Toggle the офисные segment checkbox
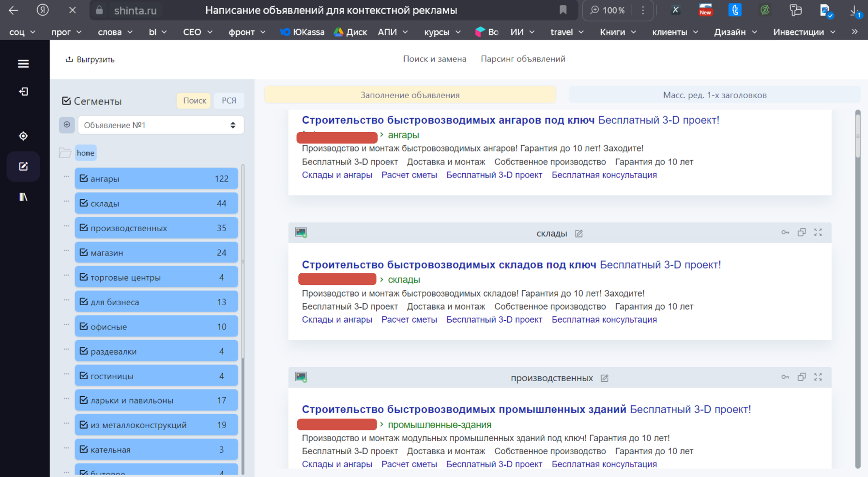The image size is (868, 477). [x=84, y=326]
